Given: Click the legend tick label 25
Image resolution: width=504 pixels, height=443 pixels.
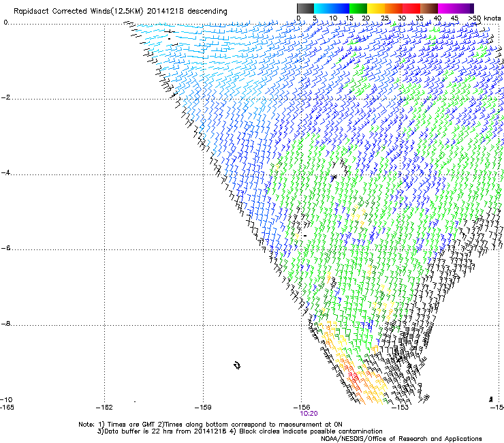Looking at the screenshot, I should pyautogui.click(x=385, y=18).
